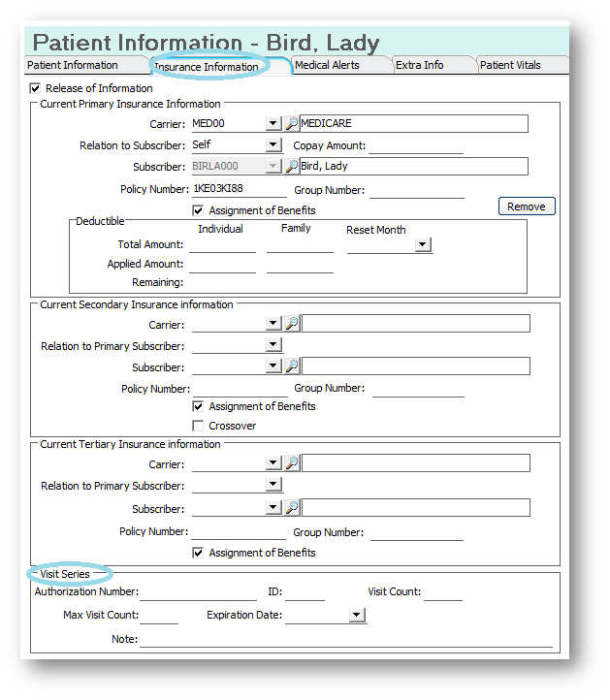Open the Patient Vitals tab
This screenshot has height=700, width=610.
coord(510,65)
